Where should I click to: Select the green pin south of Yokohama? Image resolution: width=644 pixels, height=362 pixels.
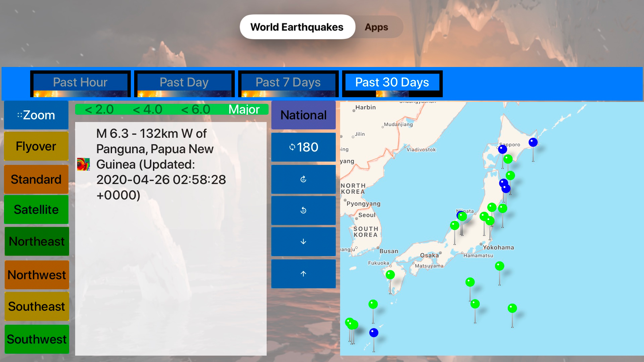point(499,266)
